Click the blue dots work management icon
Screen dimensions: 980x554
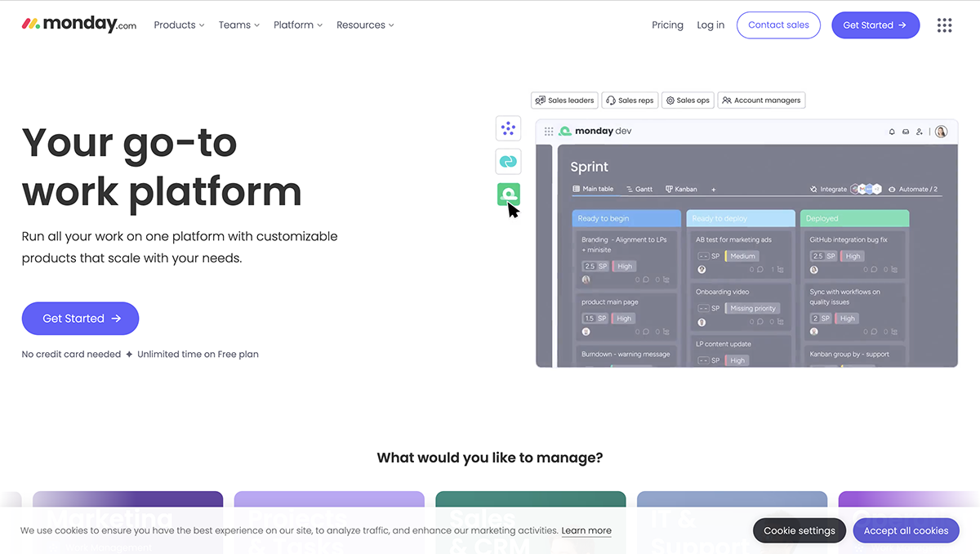[508, 128]
